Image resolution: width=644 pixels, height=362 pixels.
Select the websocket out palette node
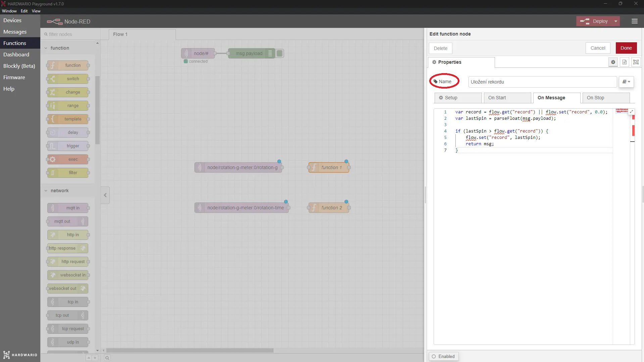click(68, 289)
